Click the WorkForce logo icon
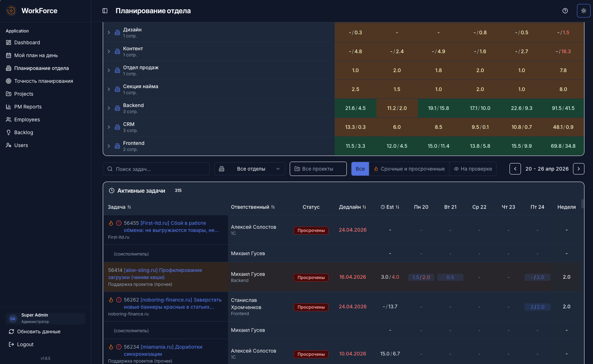The width and height of the screenshot is (593, 364). pyautogui.click(x=11, y=11)
